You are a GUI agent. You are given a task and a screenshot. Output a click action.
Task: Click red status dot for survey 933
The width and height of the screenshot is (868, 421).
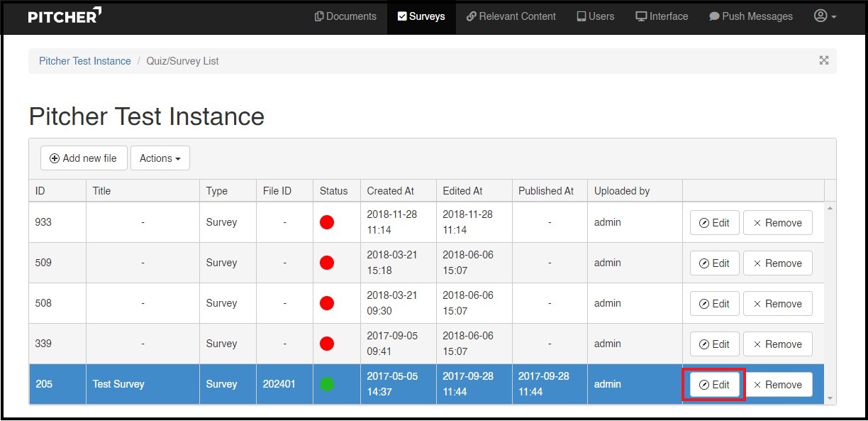click(x=327, y=222)
